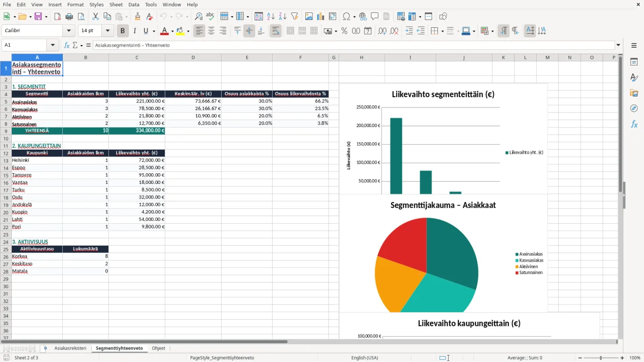Click Define Print Area icon
The width and height of the screenshot is (644, 362).
tap(400, 17)
